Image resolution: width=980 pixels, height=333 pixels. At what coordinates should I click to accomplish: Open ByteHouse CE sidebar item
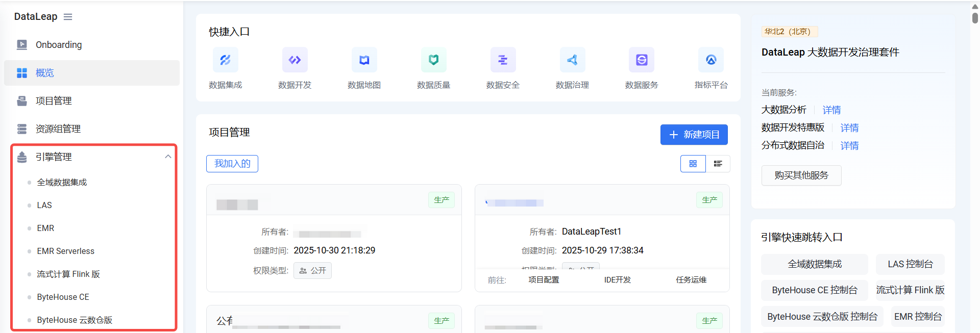63,297
